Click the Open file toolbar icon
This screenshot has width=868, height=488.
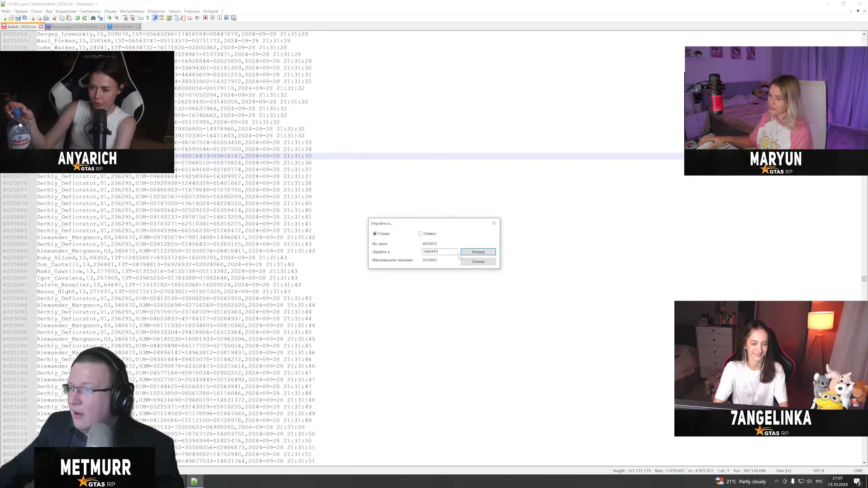point(11,18)
